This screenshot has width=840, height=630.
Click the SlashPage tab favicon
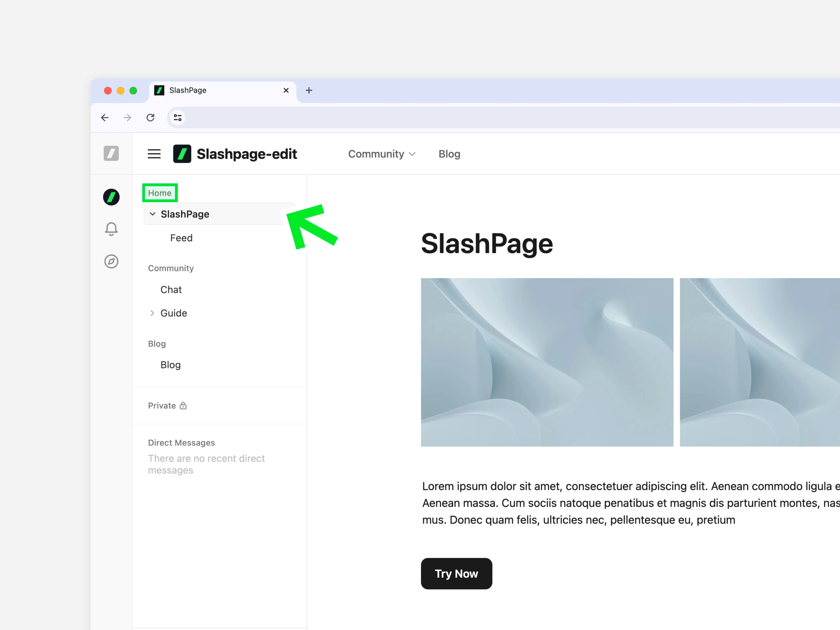pos(160,90)
